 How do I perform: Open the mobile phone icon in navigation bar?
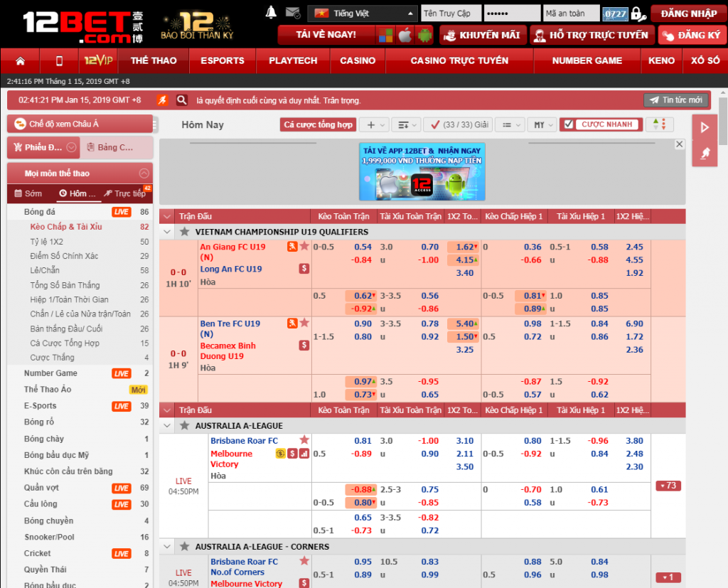pyautogui.click(x=59, y=61)
